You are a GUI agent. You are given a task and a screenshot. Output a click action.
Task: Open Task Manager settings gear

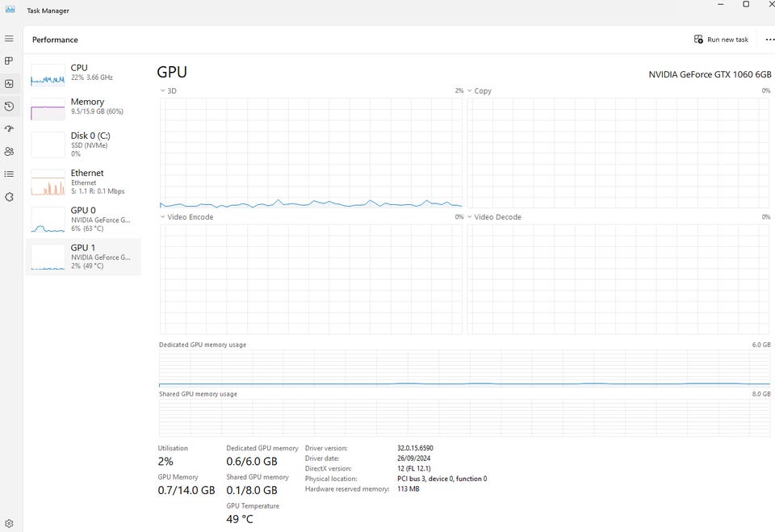coord(9,523)
